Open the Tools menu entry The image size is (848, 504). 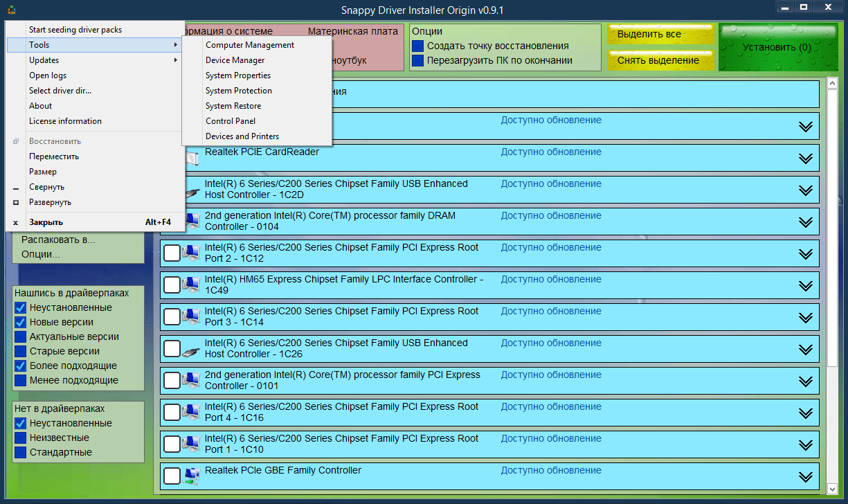95,45
